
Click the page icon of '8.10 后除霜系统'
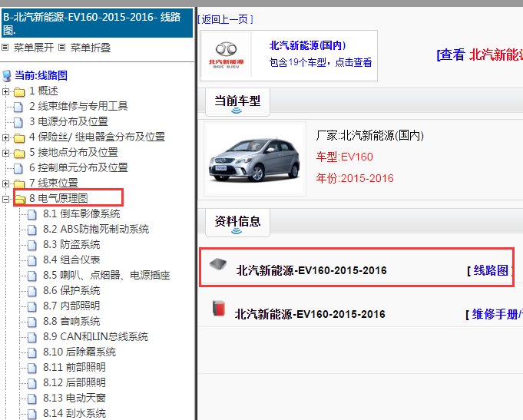[32, 352]
